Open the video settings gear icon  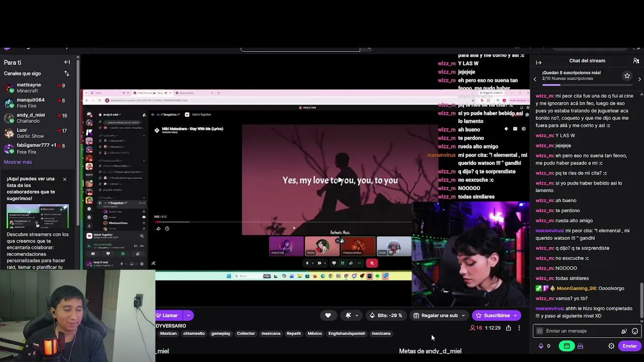click(523, 129)
